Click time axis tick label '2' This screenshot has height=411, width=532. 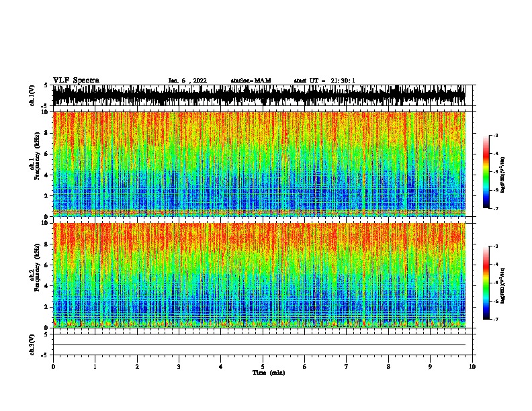pyautogui.click(x=137, y=367)
